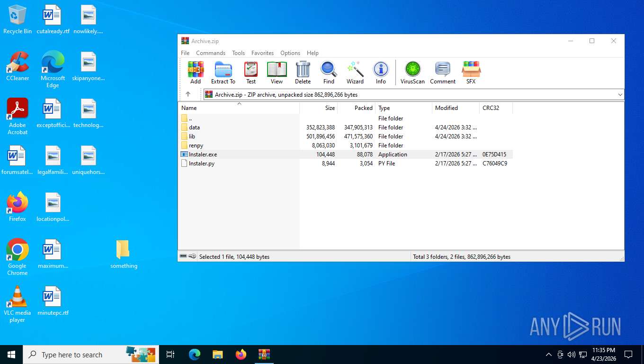Open Recycle Bin desktop icon

[x=18, y=20]
